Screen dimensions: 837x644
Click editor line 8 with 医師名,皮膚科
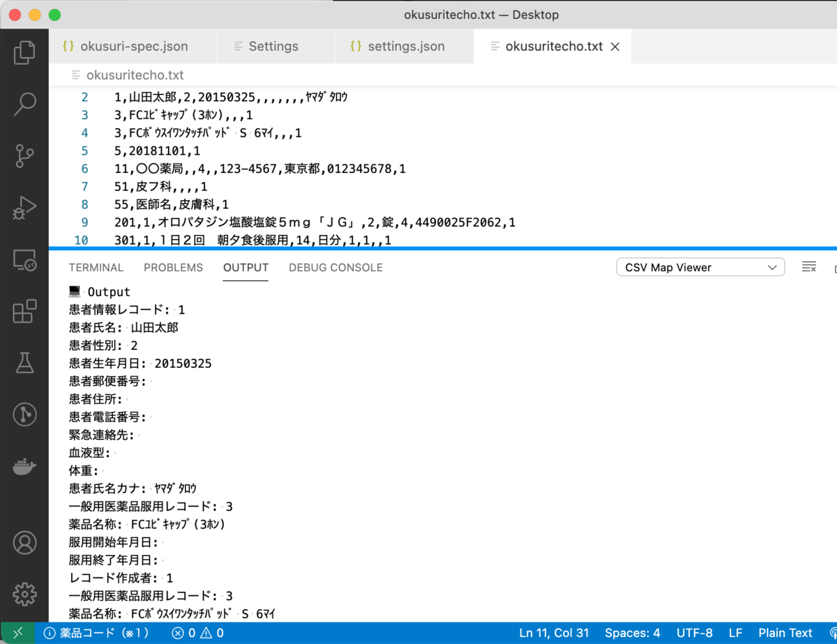[172, 204]
